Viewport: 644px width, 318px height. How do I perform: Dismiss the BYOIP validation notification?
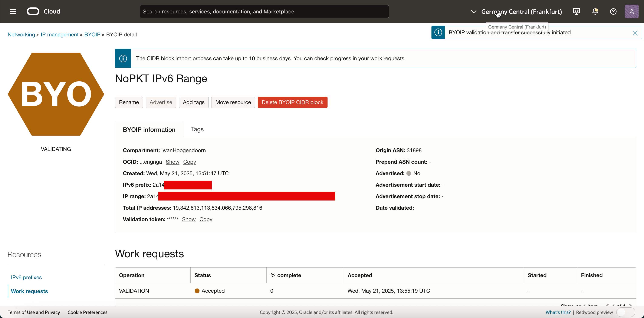tap(635, 33)
